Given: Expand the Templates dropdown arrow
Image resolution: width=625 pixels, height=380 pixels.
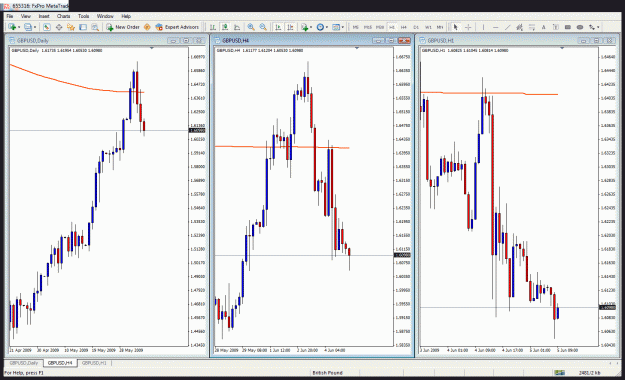Looking at the screenshot, I should (x=342, y=27).
